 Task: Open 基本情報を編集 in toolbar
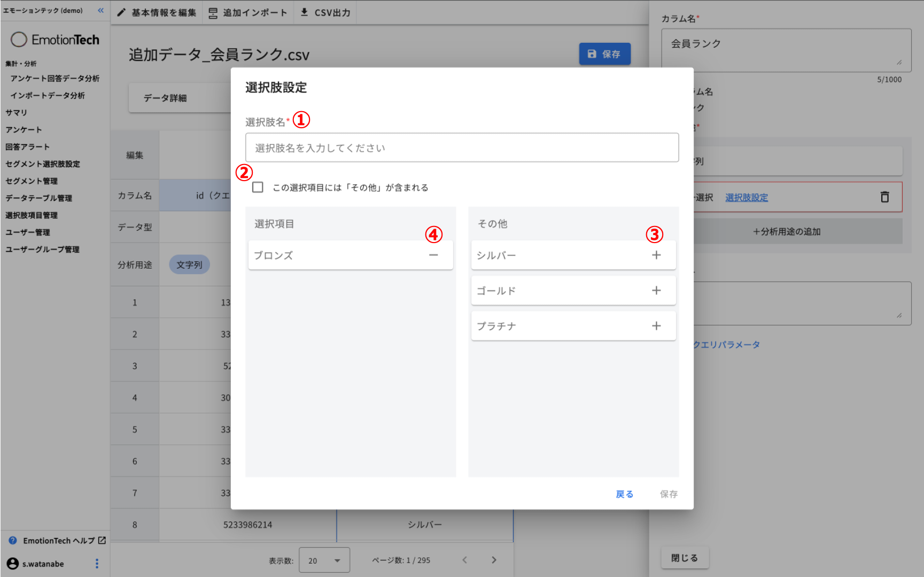tap(157, 12)
